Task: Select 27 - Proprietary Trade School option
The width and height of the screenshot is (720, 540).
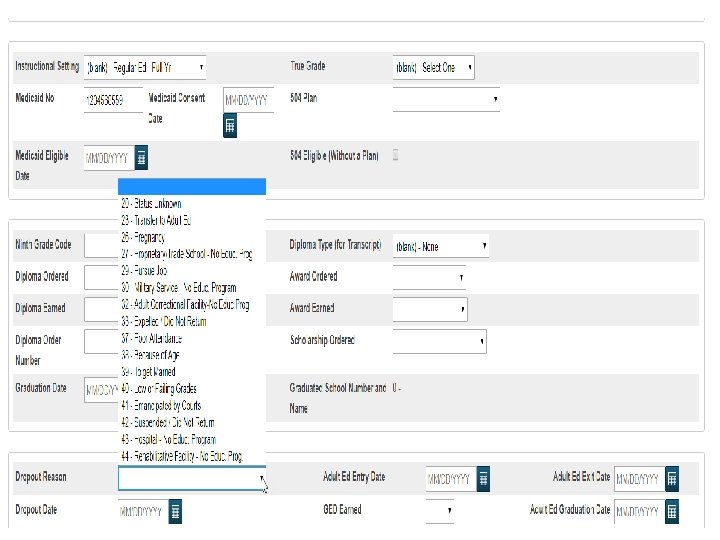Action: 192,254
